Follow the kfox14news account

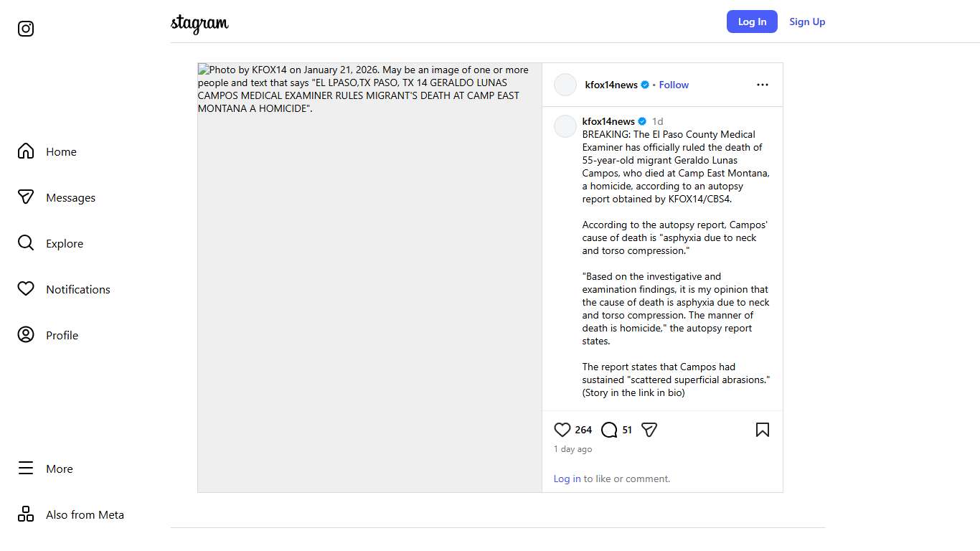674,85
